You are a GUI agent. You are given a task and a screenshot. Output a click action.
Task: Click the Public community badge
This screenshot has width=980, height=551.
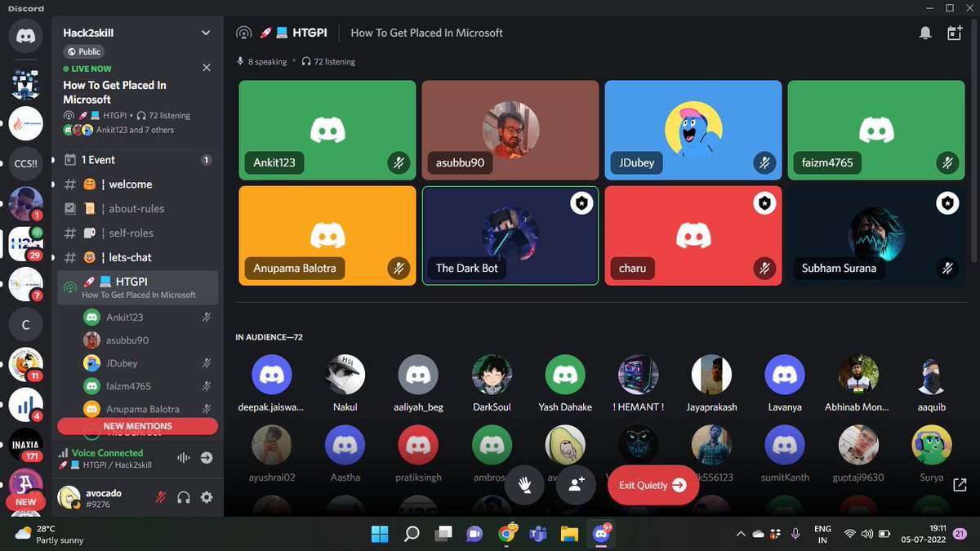tap(84, 51)
